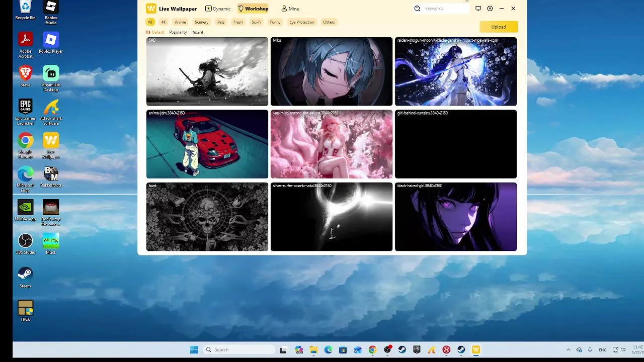The width and height of the screenshot is (644, 362).
Task: Filter wallpapers by Anime
Action: pyautogui.click(x=180, y=22)
